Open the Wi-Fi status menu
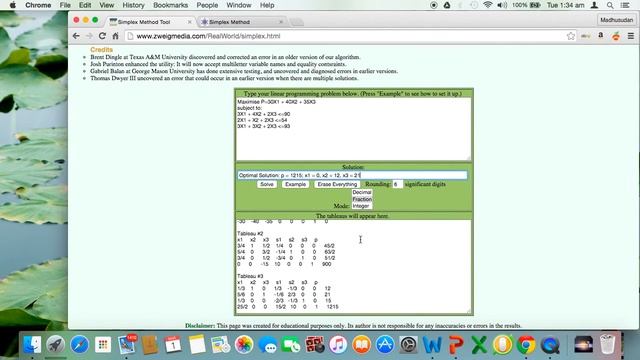Image resolution: width=640 pixels, height=360 pixels. (487, 5)
